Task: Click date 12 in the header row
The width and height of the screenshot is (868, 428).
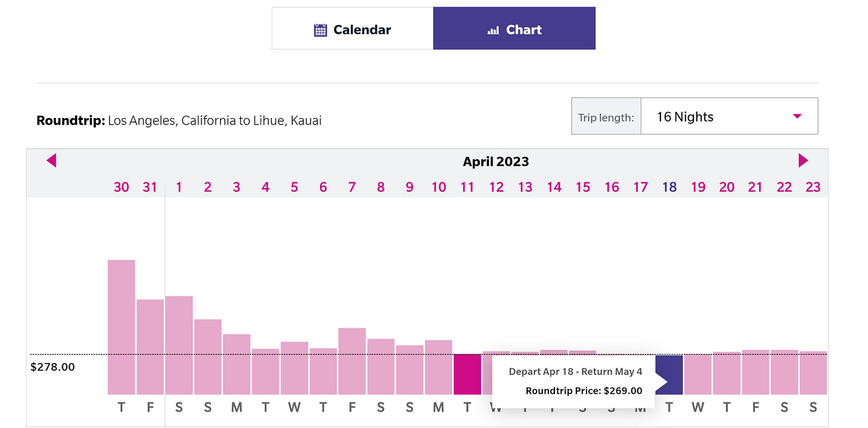Action: 497,187
